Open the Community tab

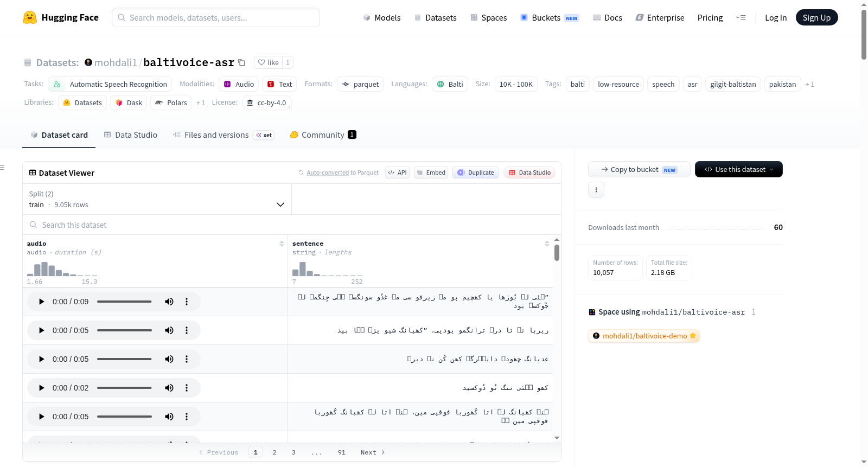point(323,135)
